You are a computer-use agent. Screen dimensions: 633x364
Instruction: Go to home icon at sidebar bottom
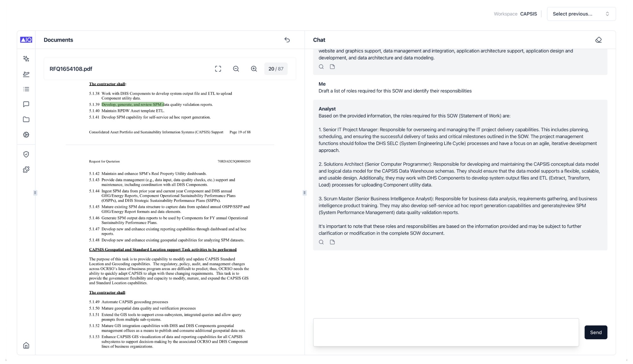[26, 345]
